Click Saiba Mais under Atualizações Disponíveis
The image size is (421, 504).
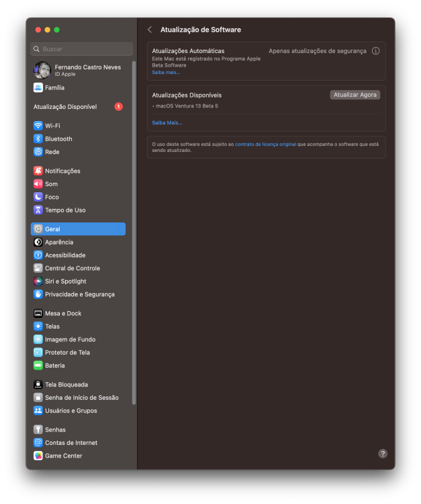[167, 123]
